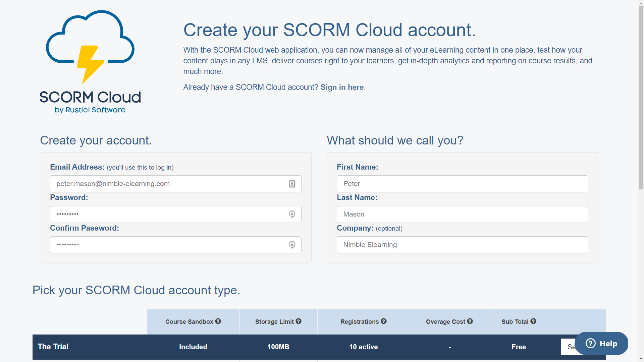Click the 'Create your SCORM Cloud account.' heading
Image resolution: width=644 pixels, height=362 pixels.
pos(329,30)
